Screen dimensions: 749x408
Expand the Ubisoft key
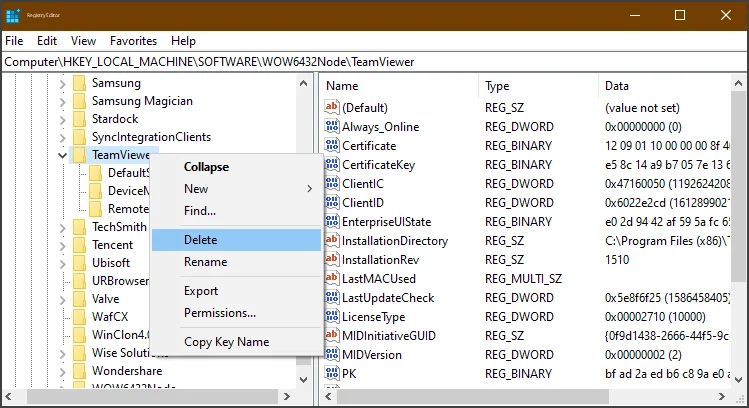tap(63, 264)
